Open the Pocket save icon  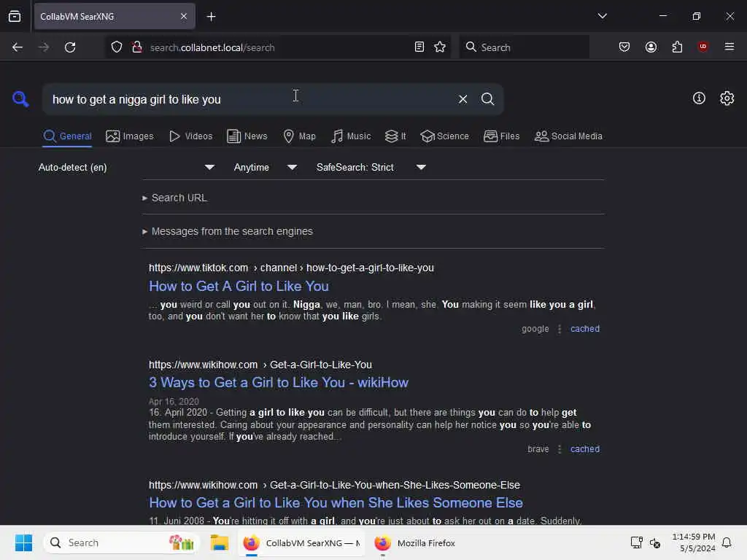click(624, 47)
